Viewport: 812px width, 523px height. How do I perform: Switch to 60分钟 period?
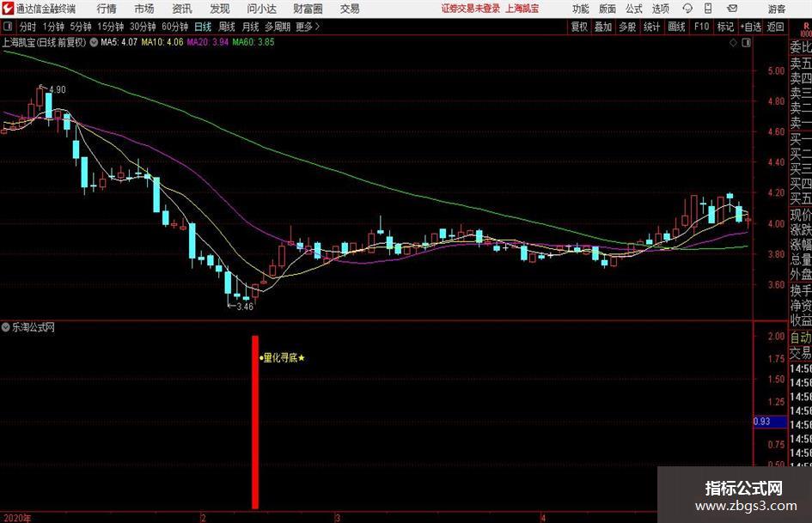point(175,27)
